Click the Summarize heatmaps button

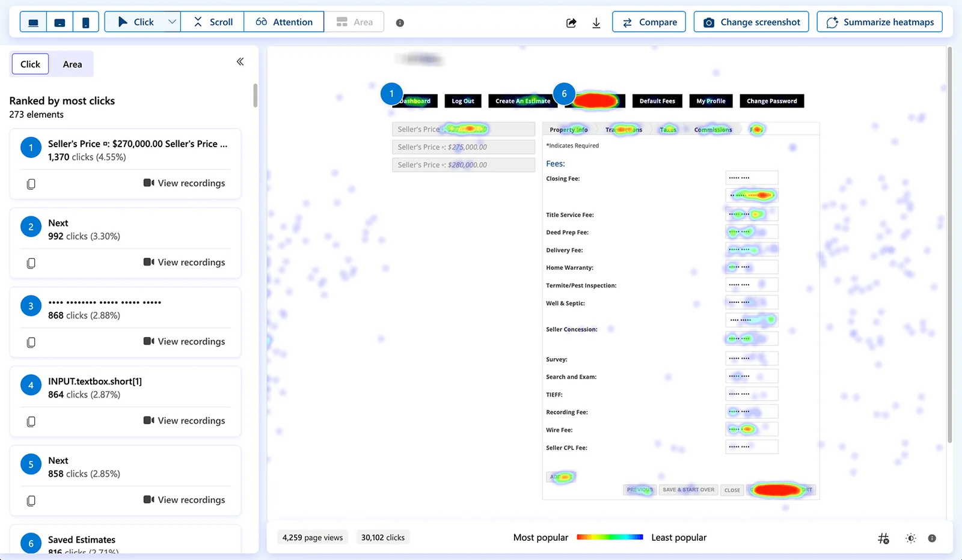(x=880, y=22)
